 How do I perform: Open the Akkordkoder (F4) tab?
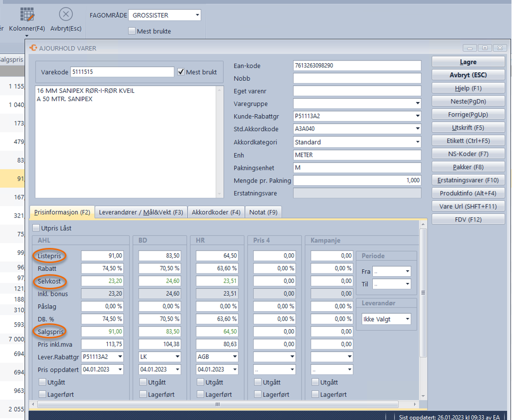pyautogui.click(x=216, y=212)
